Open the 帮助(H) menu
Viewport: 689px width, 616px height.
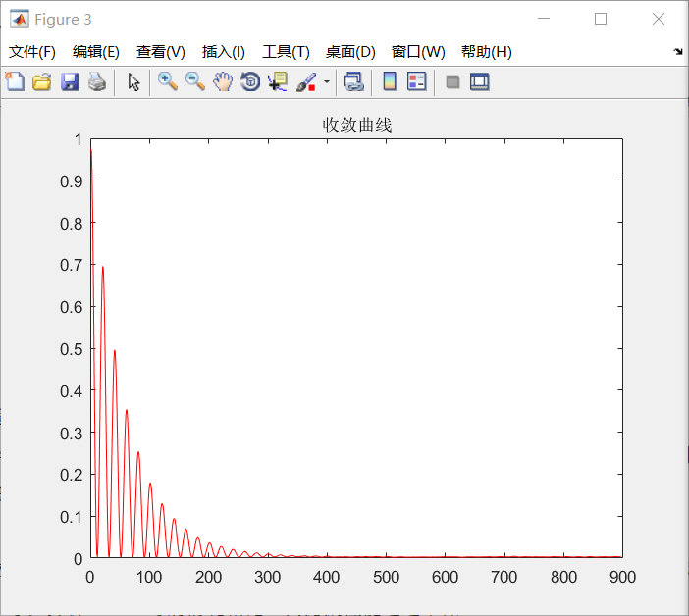coord(487,52)
